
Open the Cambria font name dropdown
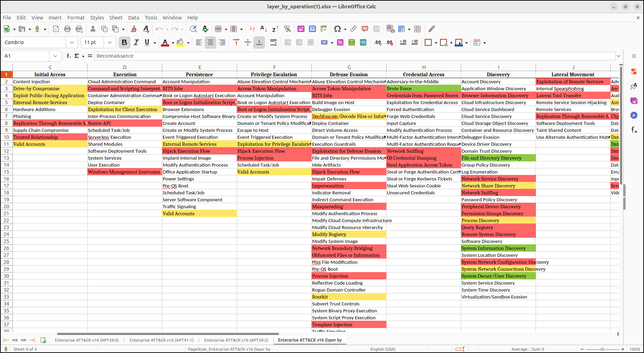[72, 42]
